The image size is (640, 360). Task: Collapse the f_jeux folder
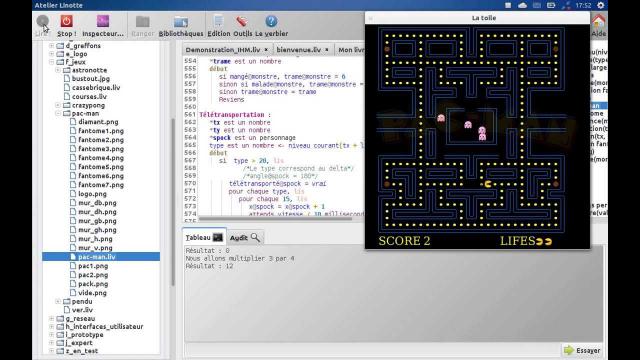[x=52, y=62]
